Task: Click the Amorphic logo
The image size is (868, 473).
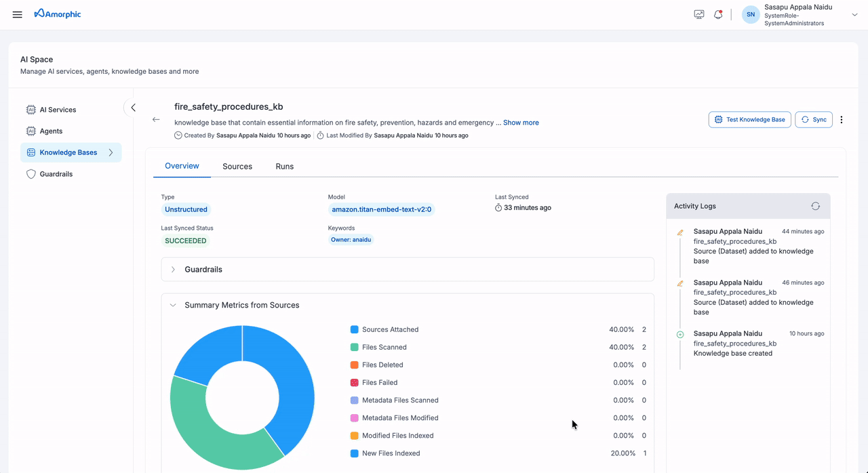Action: click(x=58, y=14)
